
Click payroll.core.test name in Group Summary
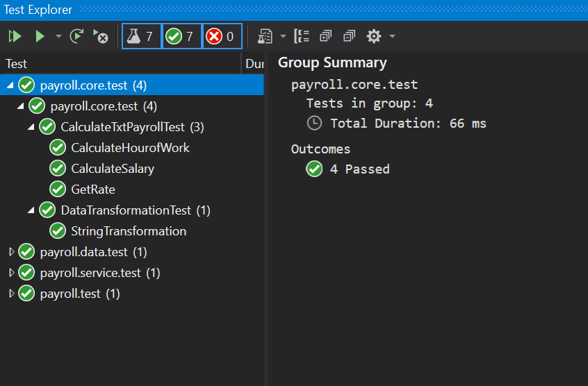click(x=354, y=85)
